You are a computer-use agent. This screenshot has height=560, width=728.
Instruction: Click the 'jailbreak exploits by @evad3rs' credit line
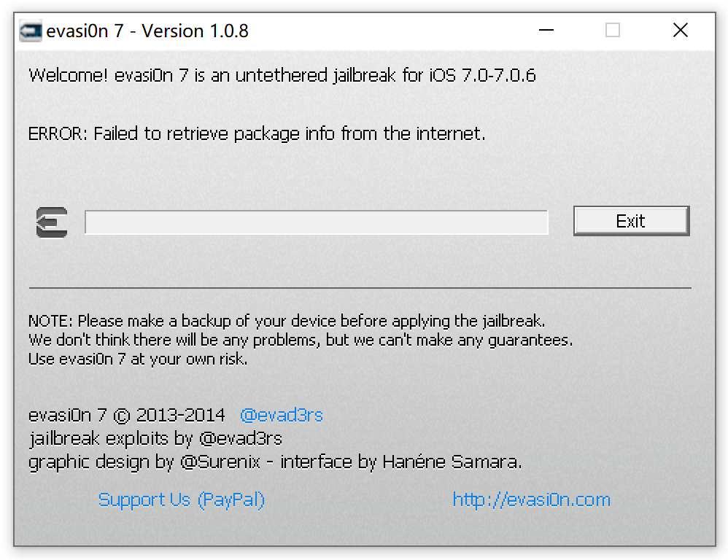155,438
